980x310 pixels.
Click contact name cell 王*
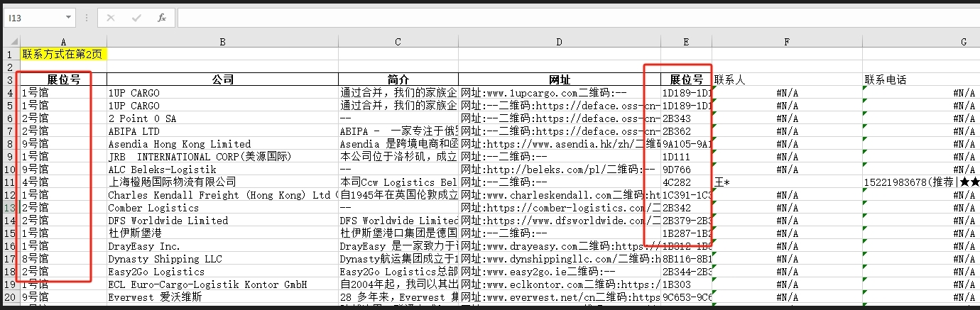pyautogui.click(x=787, y=182)
